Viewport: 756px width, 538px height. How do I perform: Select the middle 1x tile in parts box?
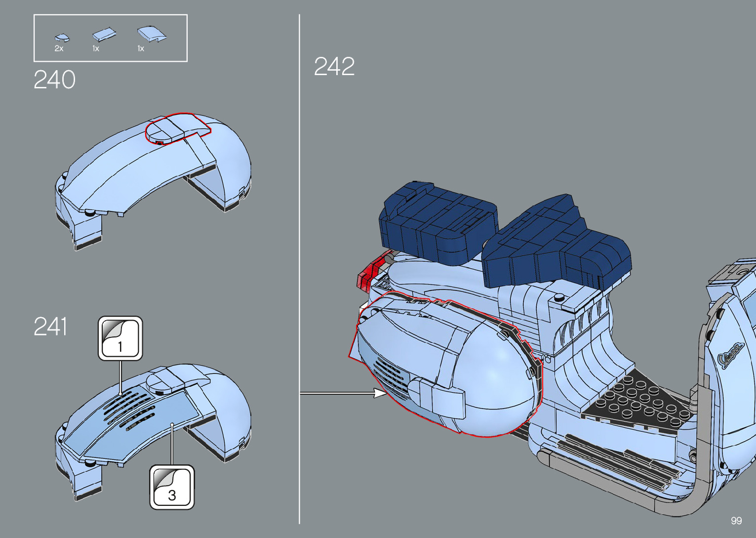coord(104,35)
